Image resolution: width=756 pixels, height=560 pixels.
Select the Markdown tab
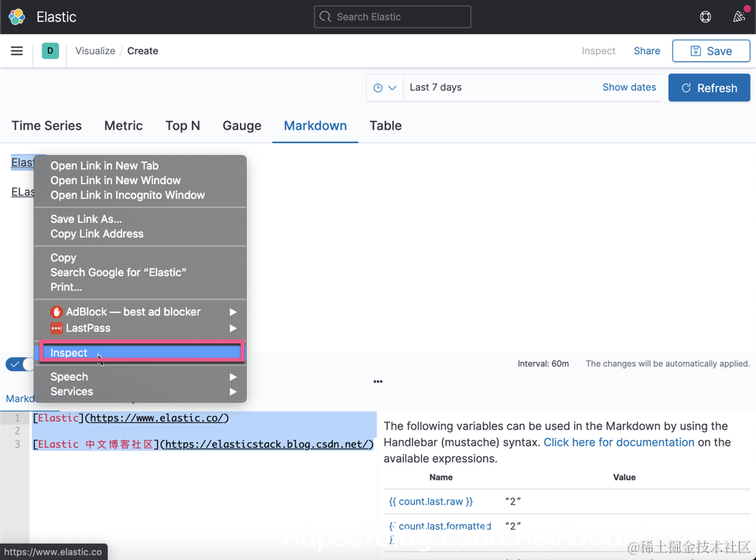(315, 126)
